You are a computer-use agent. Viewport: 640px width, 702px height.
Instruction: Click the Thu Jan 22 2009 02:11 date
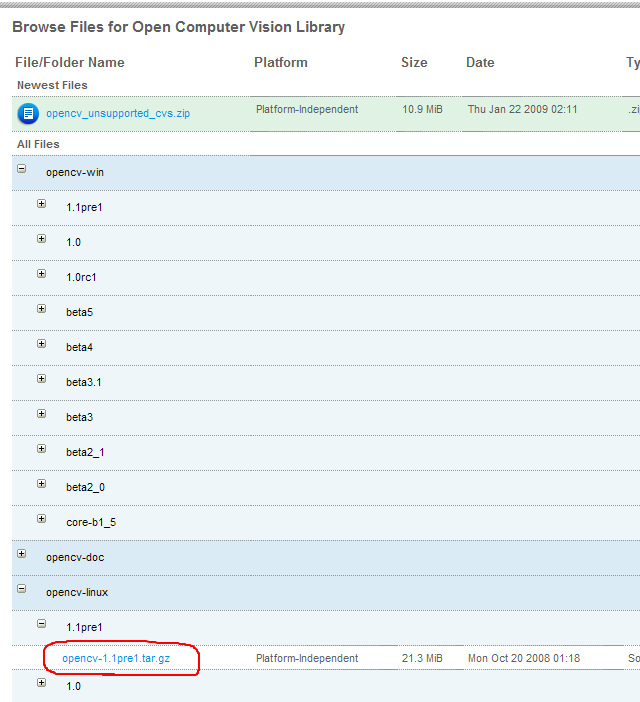[x=523, y=109]
